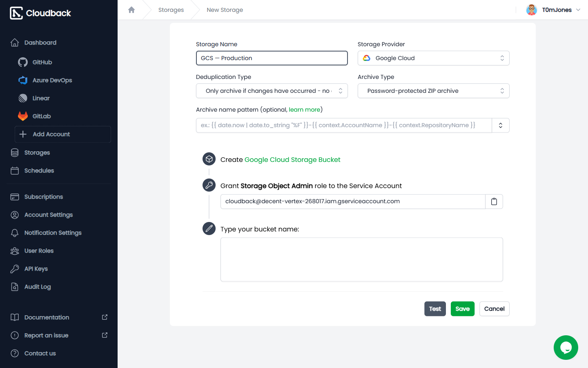This screenshot has height=368, width=588.
Task: Click the T0mJones user avatar
Action: coord(532,10)
